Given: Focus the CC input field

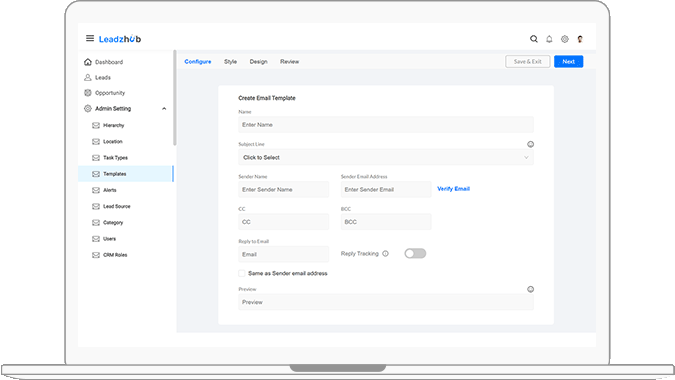Looking at the screenshot, I should tap(283, 222).
